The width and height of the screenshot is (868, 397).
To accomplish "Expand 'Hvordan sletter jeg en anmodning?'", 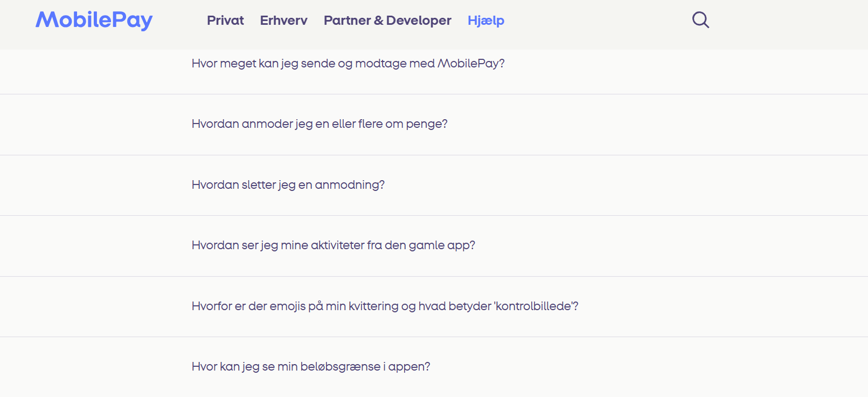I will (288, 185).
